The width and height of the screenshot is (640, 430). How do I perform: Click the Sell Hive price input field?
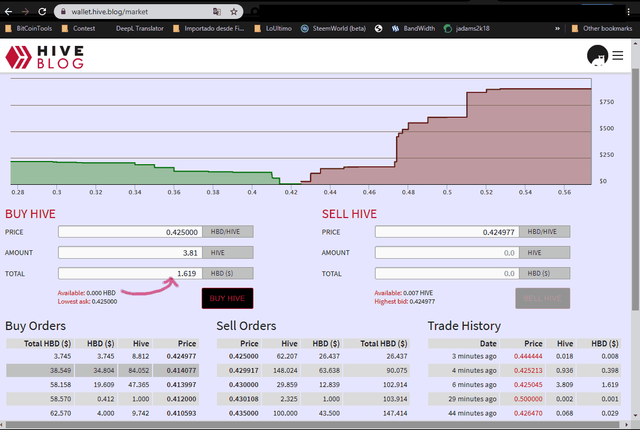click(447, 232)
